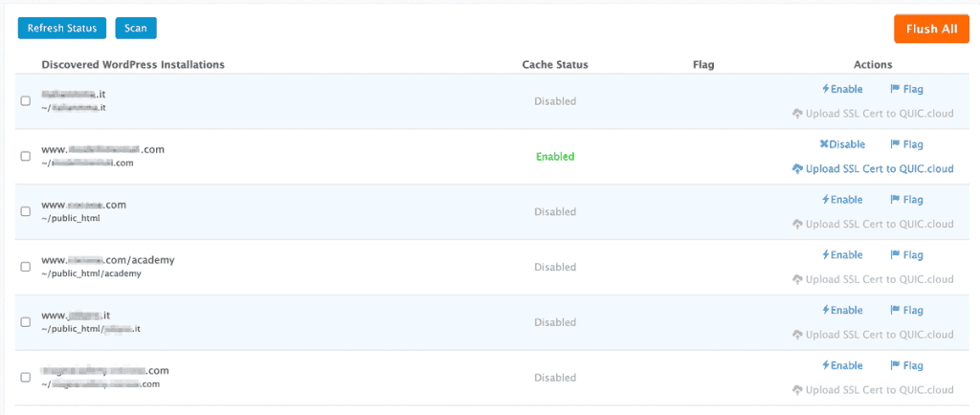
Task: Enable cache for the public_html/academy site
Action: (x=842, y=254)
